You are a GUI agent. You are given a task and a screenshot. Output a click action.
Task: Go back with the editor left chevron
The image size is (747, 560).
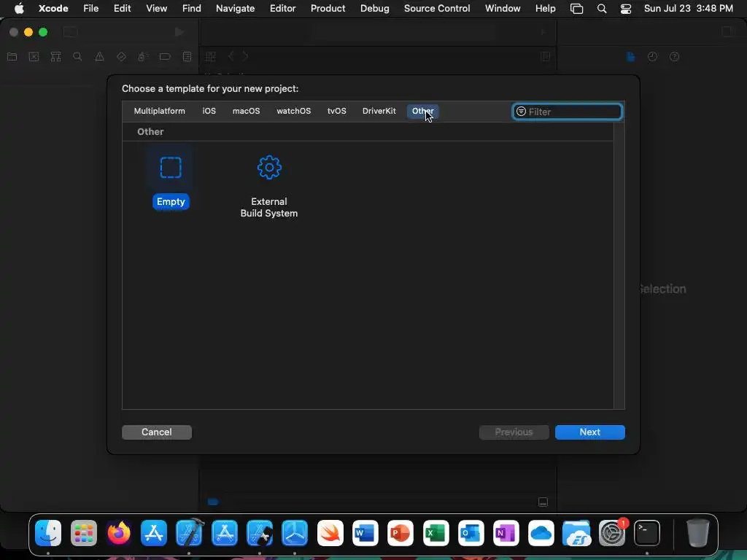[231, 56]
